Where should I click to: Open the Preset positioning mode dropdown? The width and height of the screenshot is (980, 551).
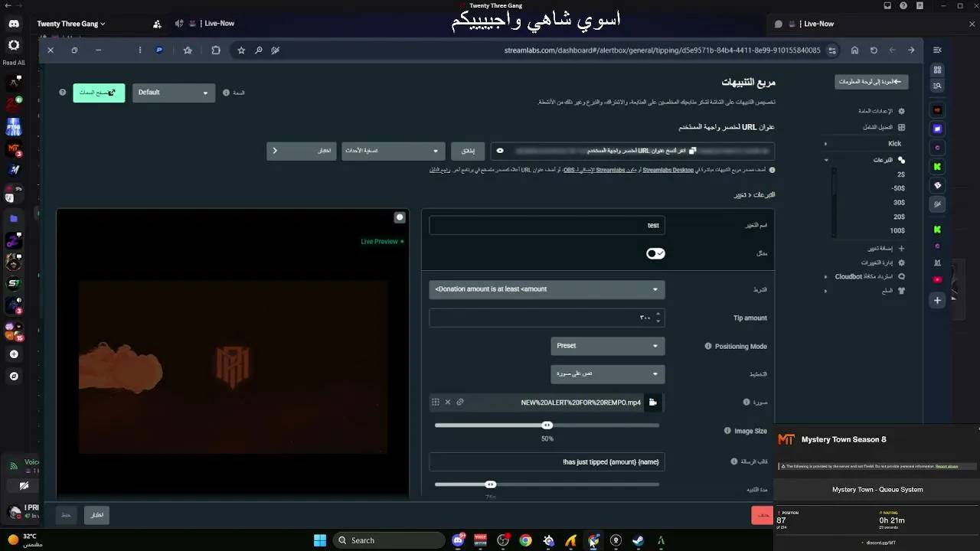[608, 346]
